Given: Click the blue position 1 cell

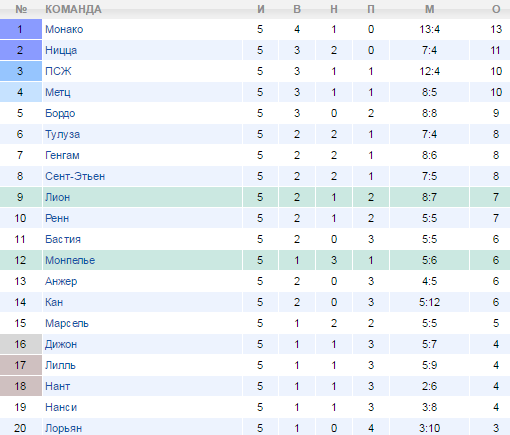Looking at the screenshot, I should (21, 29).
